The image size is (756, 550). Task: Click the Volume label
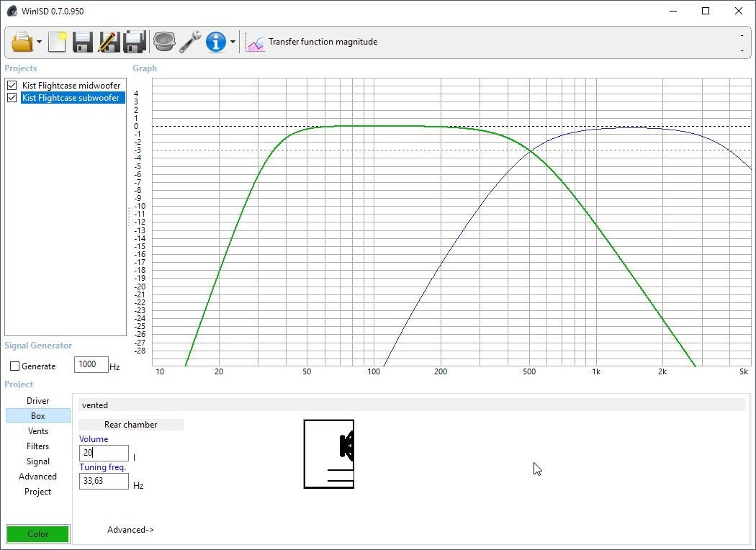[x=94, y=439]
